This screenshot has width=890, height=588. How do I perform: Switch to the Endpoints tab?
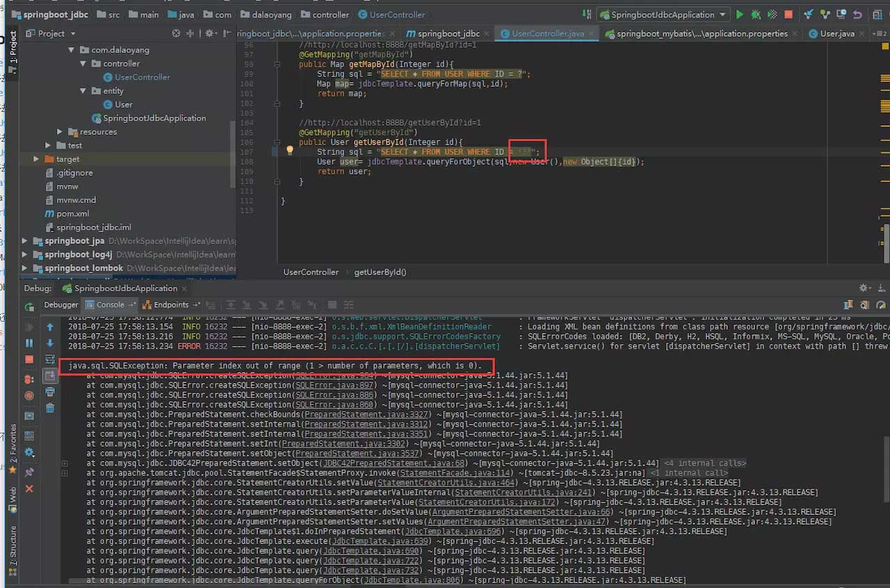coord(170,304)
